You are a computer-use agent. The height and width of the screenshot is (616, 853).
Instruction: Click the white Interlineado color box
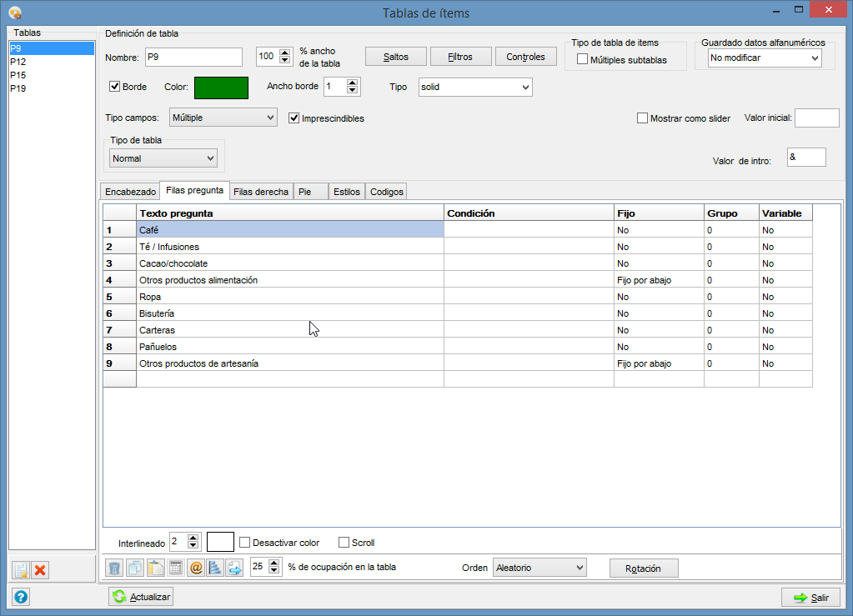(x=220, y=542)
